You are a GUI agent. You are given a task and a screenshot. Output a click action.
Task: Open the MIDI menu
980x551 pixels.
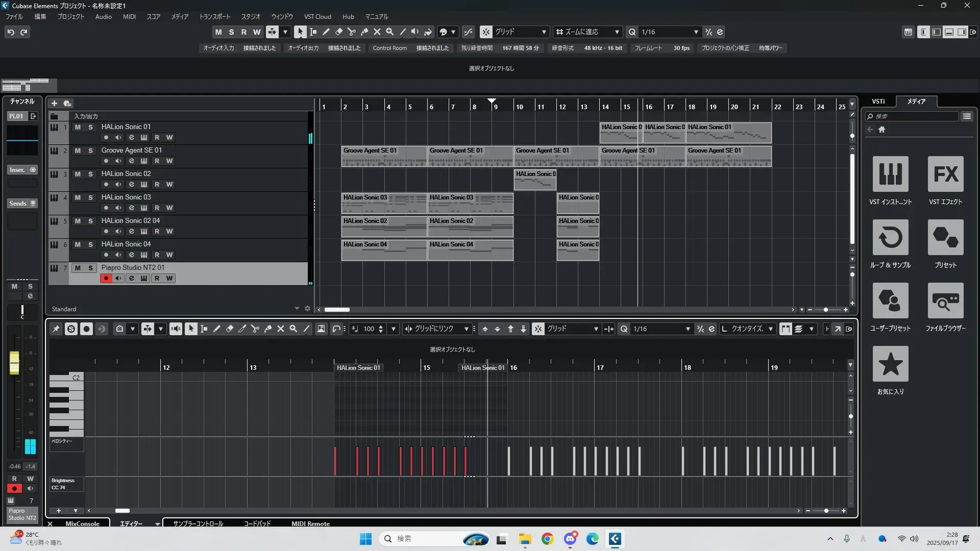click(129, 16)
